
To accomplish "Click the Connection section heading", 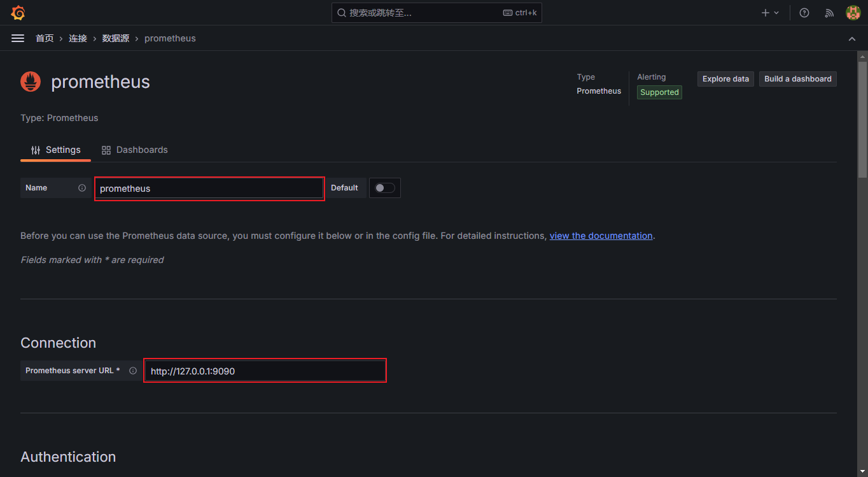I will tap(59, 343).
